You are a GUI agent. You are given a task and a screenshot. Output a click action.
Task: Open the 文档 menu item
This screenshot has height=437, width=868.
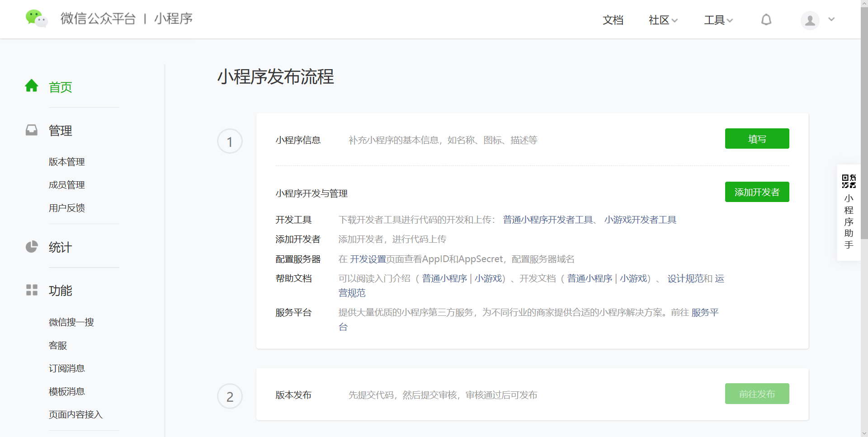[613, 20]
